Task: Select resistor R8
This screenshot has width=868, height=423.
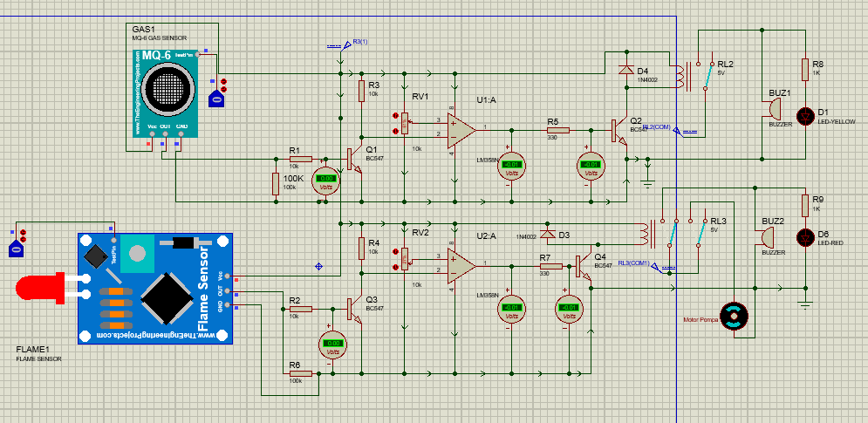Action: coord(806,69)
